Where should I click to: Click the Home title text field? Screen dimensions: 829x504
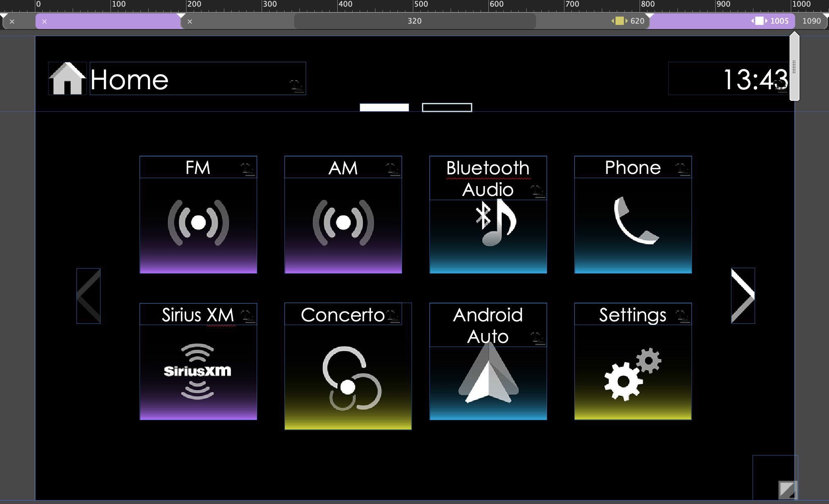197,78
